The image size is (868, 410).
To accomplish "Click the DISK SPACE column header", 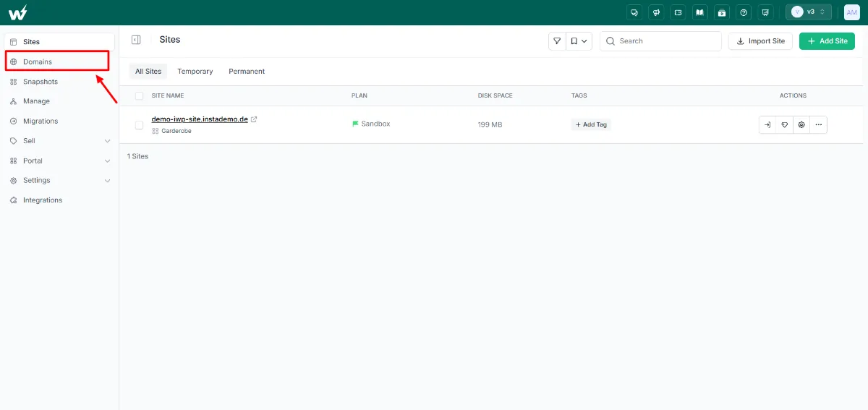I will (x=495, y=95).
